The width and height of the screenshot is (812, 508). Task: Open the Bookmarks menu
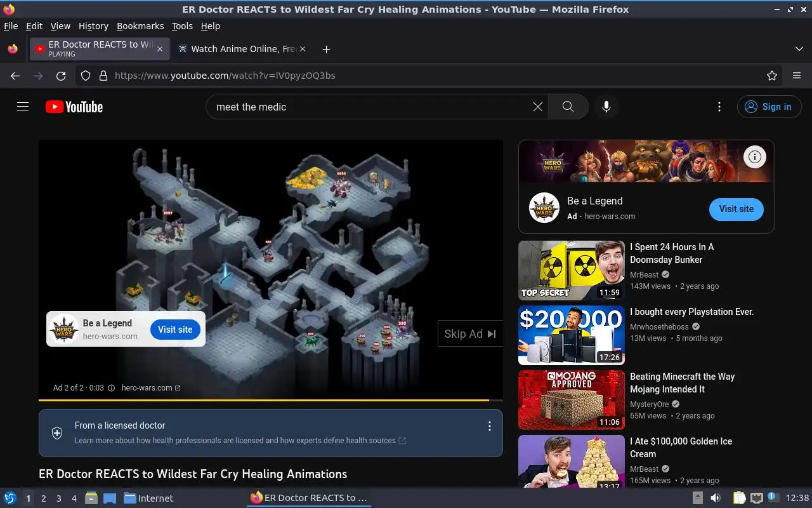coord(140,26)
